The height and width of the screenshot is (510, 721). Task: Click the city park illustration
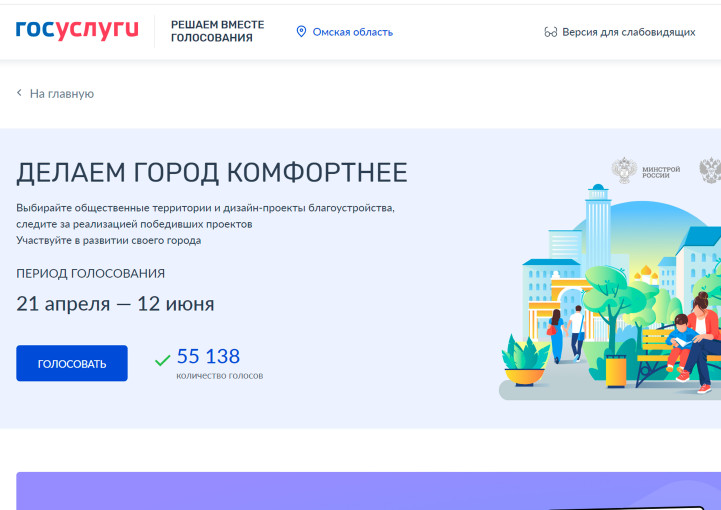610,292
